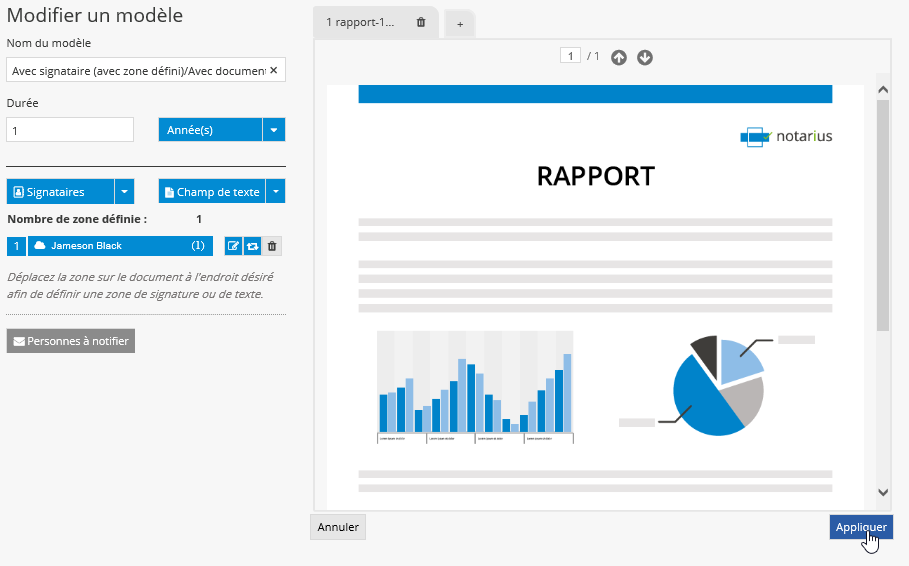Viewport: 909px width, 566px height.
Task: Click the Appliquer button
Action: [x=860, y=527]
